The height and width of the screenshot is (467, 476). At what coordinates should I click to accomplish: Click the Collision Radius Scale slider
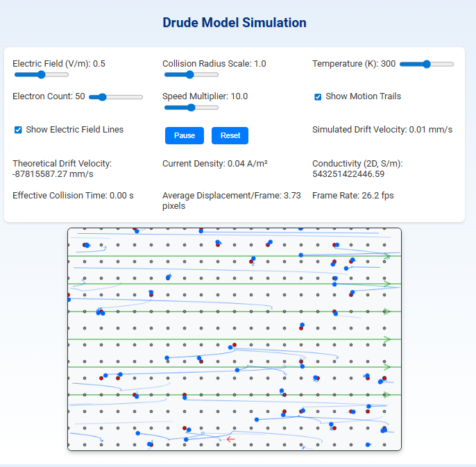tap(192, 75)
